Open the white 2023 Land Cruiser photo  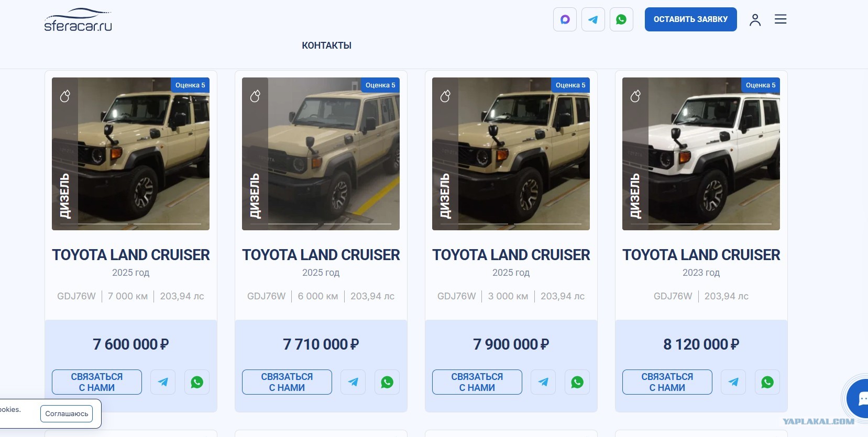tap(701, 154)
